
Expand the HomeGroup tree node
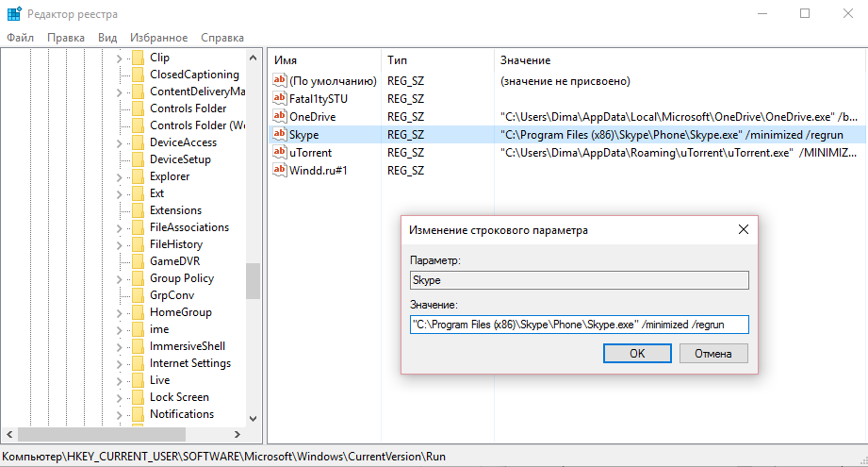tap(119, 313)
